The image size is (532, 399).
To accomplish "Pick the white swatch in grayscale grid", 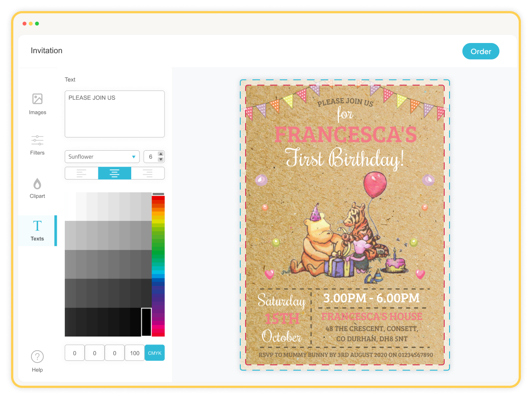I will pos(70,207).
